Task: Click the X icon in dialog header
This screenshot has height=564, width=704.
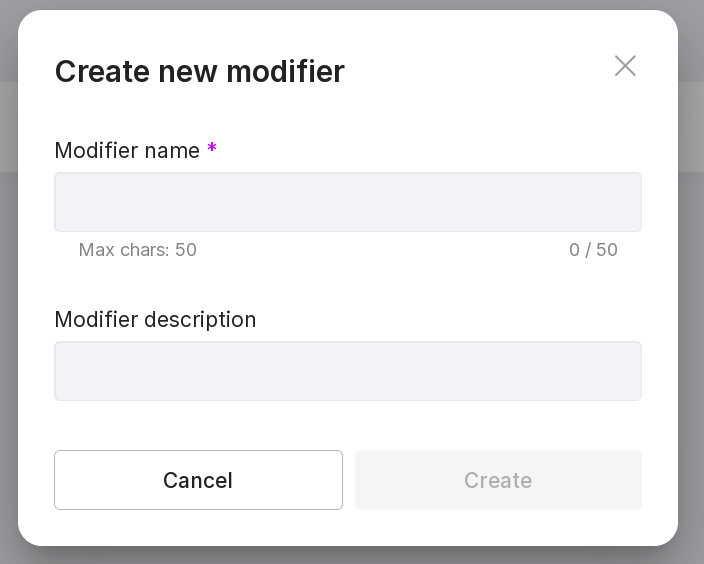Action: click(x=625, y=66)
